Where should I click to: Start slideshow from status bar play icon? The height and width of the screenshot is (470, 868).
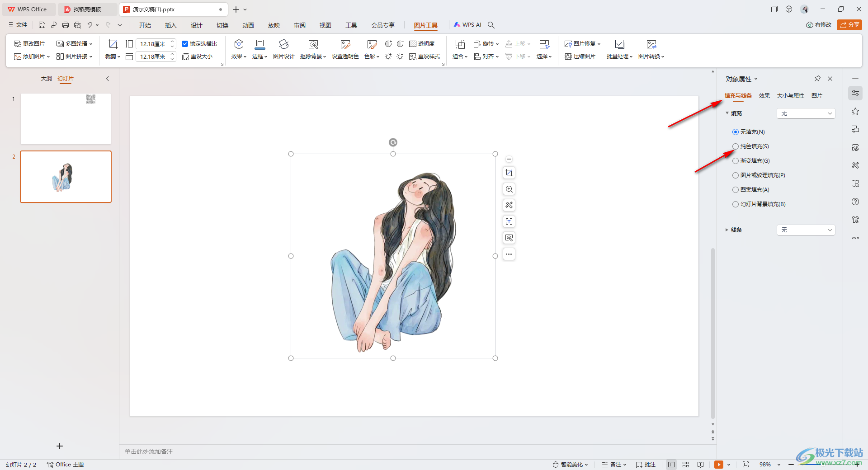click(x=718, y=465)
